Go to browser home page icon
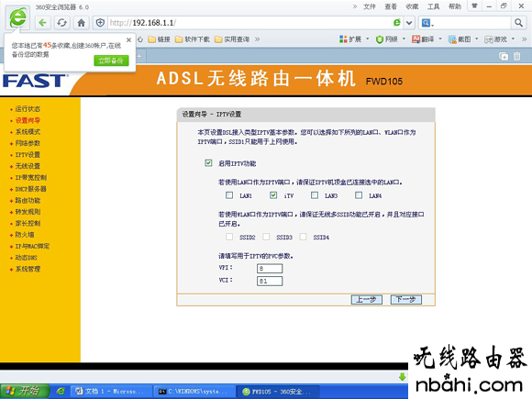532x399 pixels. pyautogui.click(x=81, y=23)
